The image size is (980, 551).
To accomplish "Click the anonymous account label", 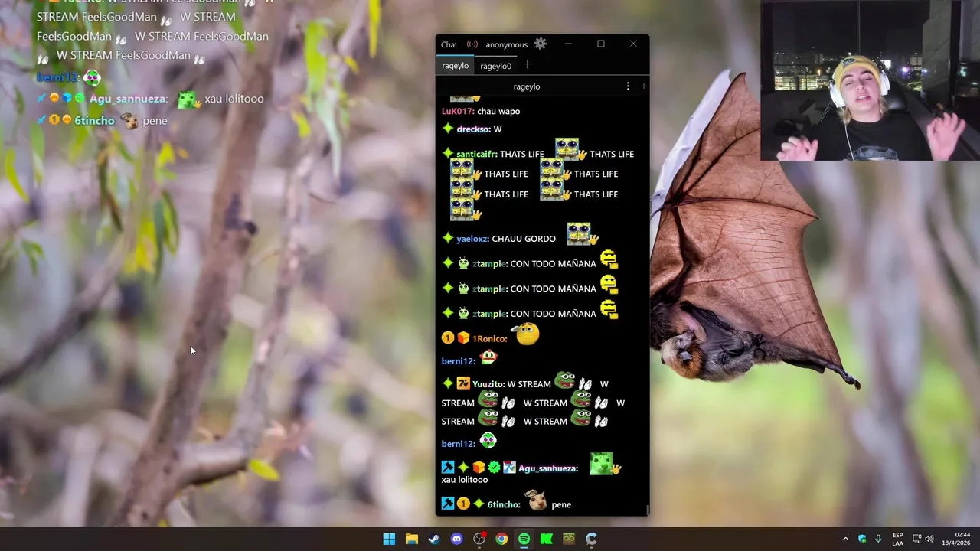I will coord(506,44).
